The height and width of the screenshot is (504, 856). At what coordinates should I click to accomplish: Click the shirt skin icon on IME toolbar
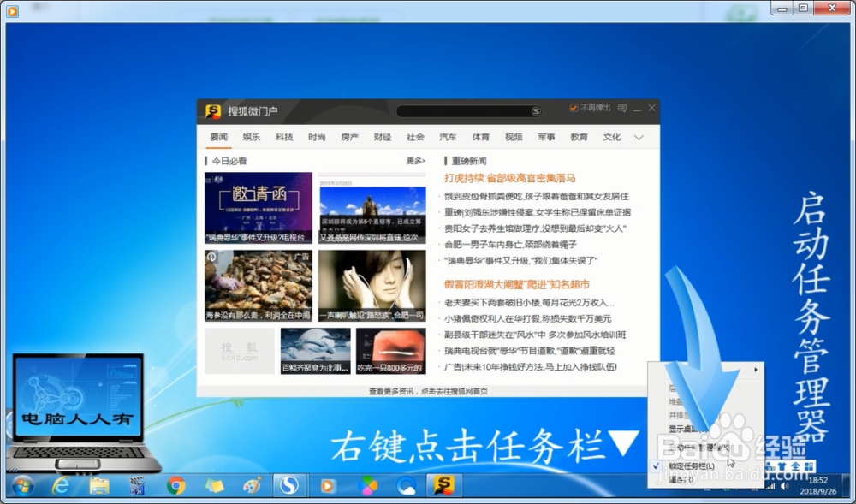[x=782, y=466]
